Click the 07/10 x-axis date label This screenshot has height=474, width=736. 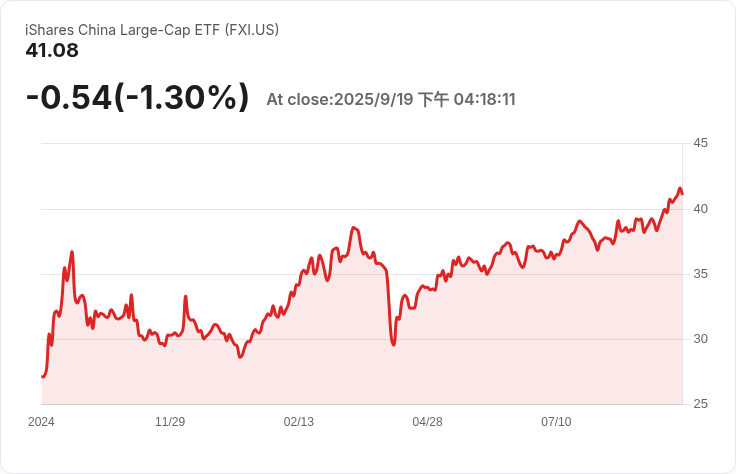556,421
